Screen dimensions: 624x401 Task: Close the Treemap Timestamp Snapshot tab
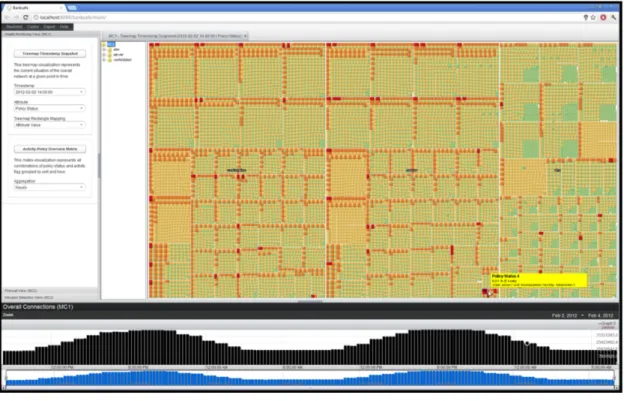click(245, 36)
